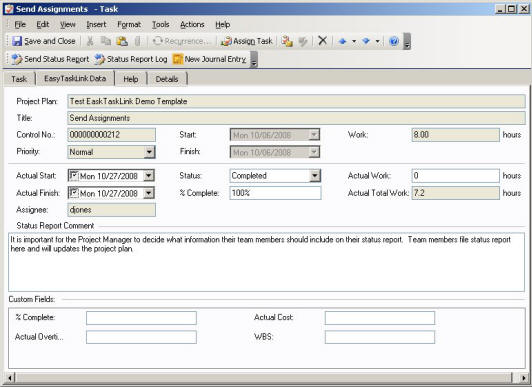
Task: Switch to the Task tab
Action: [x=19, y=79]
